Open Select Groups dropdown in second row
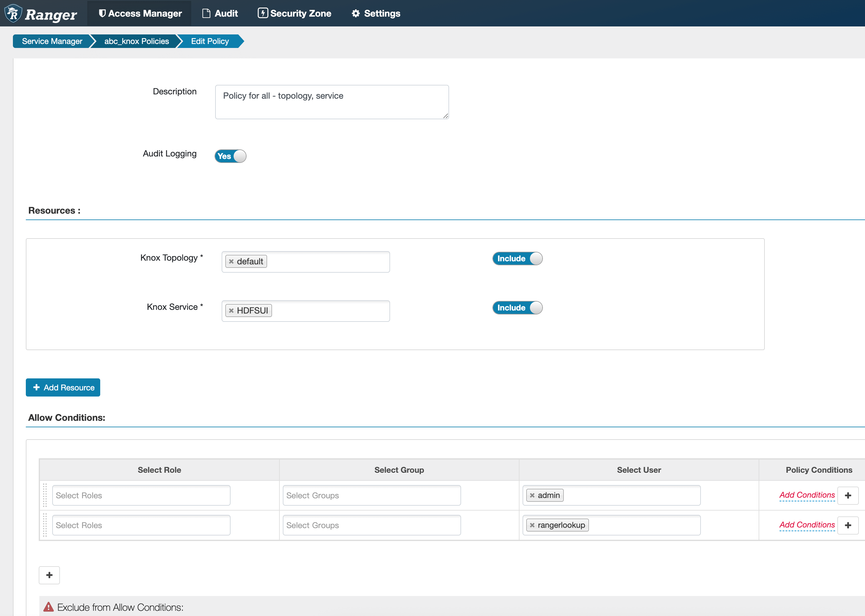 click(372, 525)
